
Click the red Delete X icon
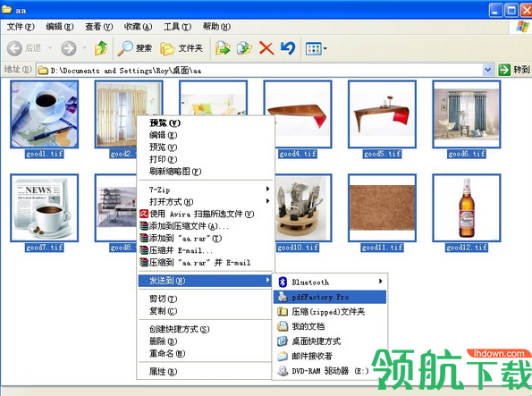(x=266, y=48)
